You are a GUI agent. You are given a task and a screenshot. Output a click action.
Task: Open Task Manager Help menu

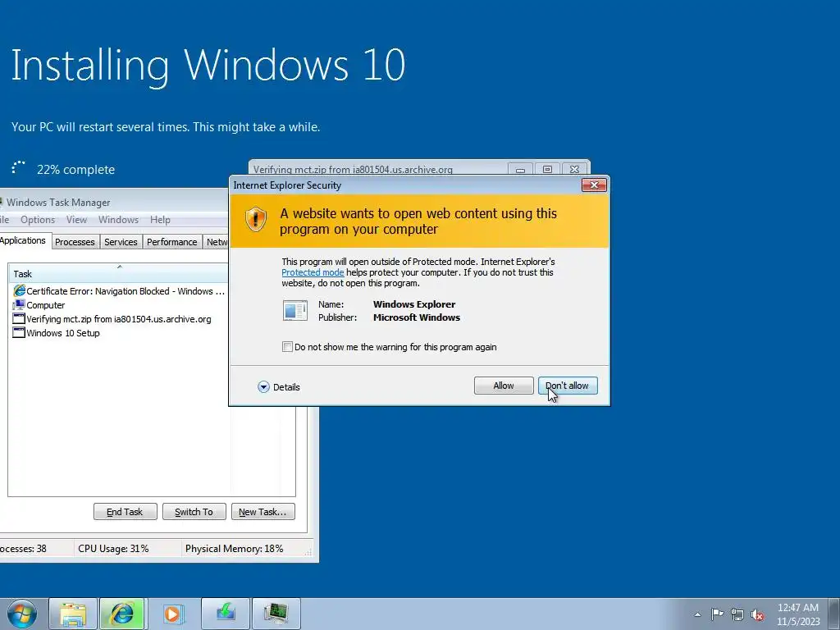(160, 220)
